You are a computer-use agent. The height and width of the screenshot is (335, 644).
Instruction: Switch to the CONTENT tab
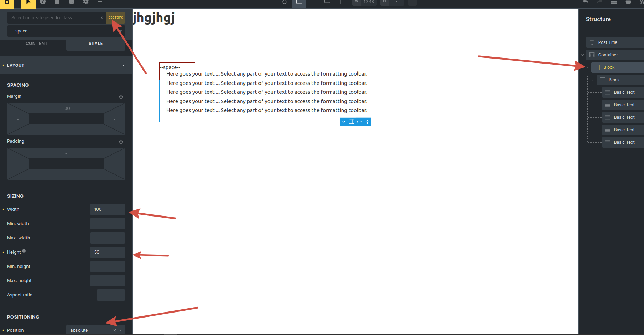36,44
